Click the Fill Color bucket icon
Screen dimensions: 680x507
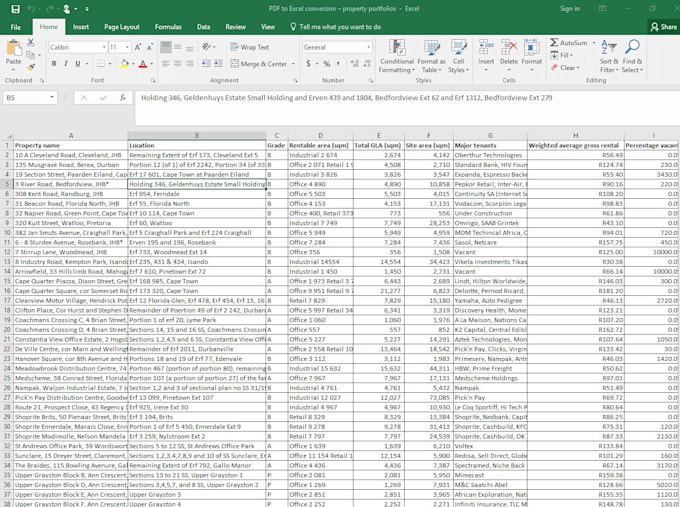[x=124, y=64]
